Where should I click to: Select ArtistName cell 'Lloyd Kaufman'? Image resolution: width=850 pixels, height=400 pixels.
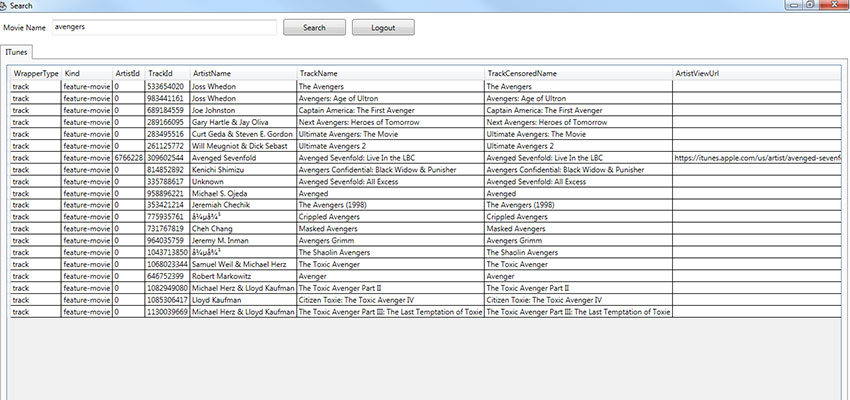tap(243, 300)
